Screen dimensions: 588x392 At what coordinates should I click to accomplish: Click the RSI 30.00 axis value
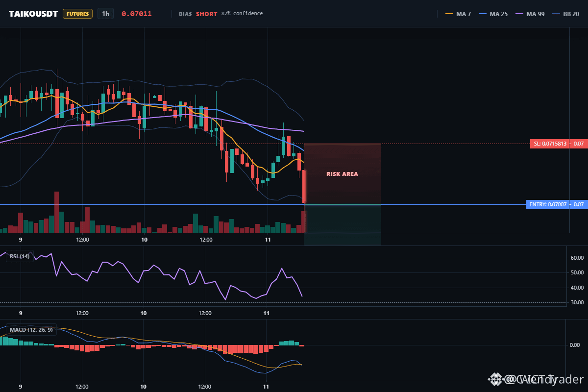(x=577, y=302)
